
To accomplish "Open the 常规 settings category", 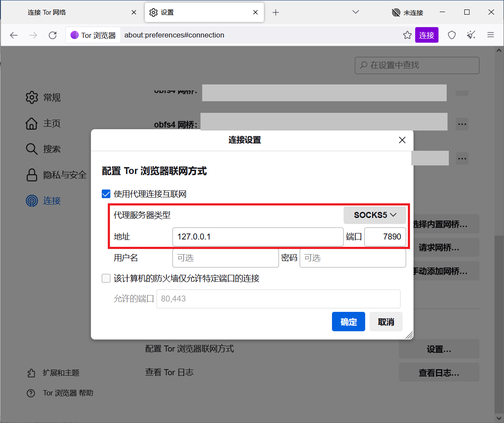I will coord(43,97).
